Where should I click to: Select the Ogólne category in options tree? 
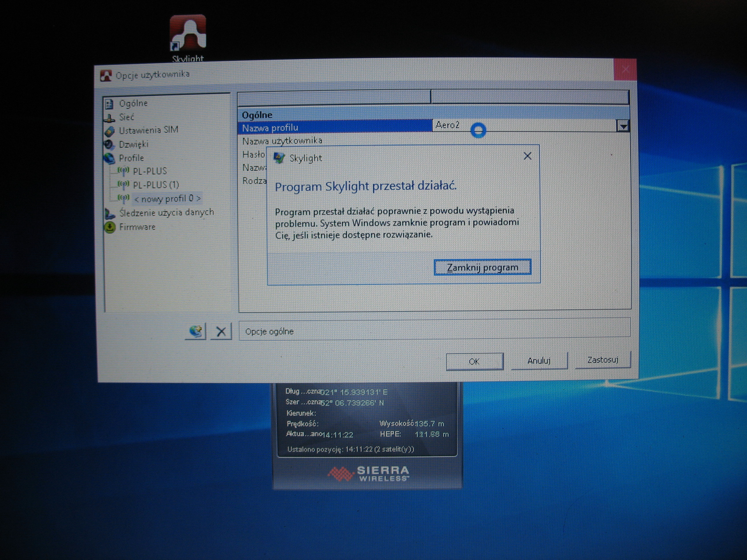133,103
